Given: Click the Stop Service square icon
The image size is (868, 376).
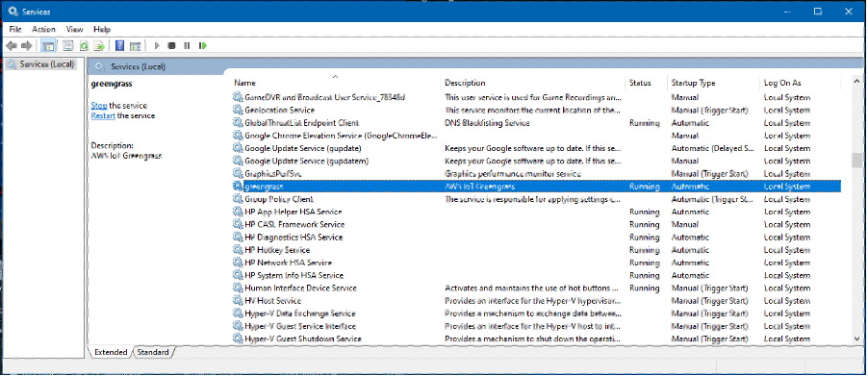Looking at the screenshot, I should [171, 45].
